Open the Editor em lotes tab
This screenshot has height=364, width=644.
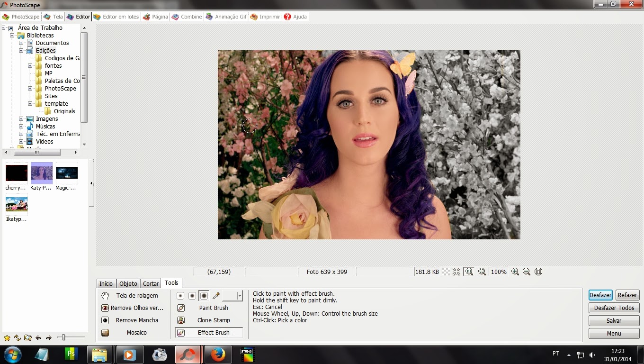(x=116, y=17)
